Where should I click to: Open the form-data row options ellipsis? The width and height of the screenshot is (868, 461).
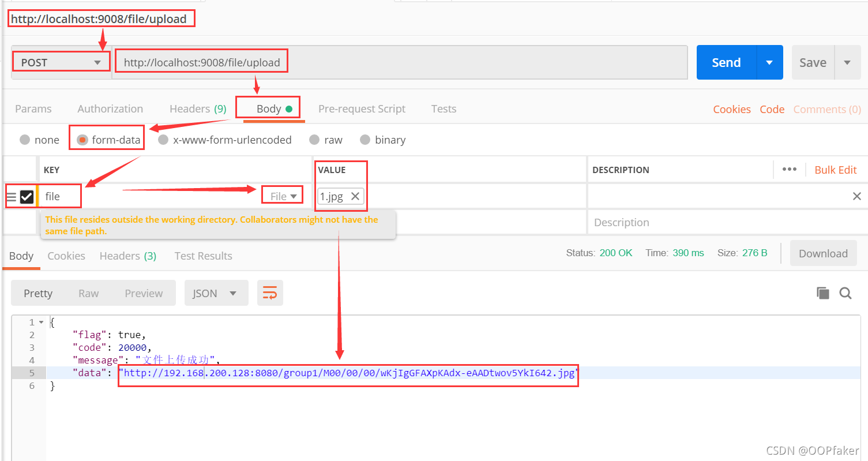click(x=790, y=169)
